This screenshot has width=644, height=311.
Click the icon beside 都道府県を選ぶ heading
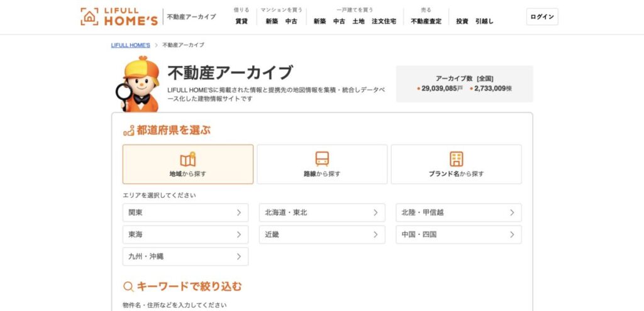[128, 131]
